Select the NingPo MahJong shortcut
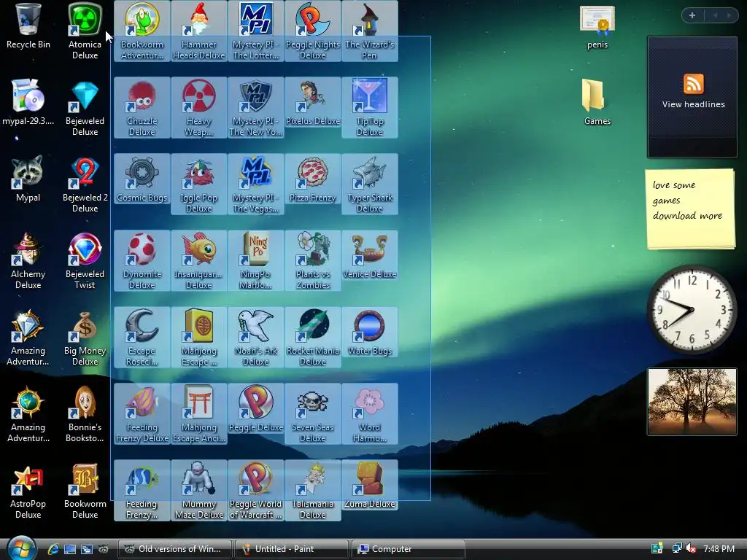This screenshot has height=560, width=747. tap(256, 261)
